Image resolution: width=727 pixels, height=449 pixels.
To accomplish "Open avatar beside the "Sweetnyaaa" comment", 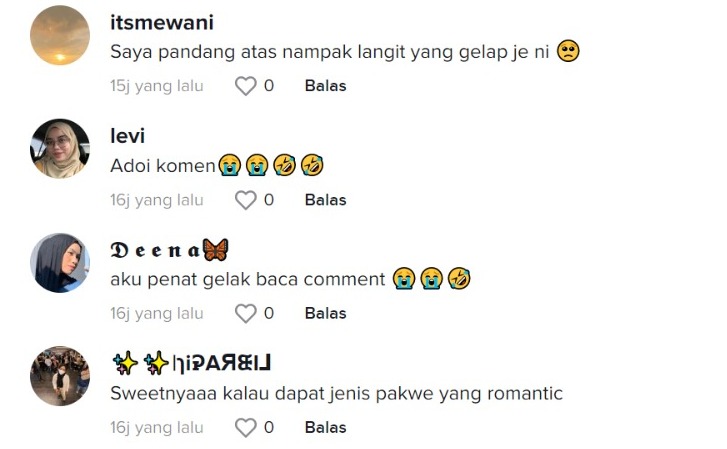I will pos(60,376).
